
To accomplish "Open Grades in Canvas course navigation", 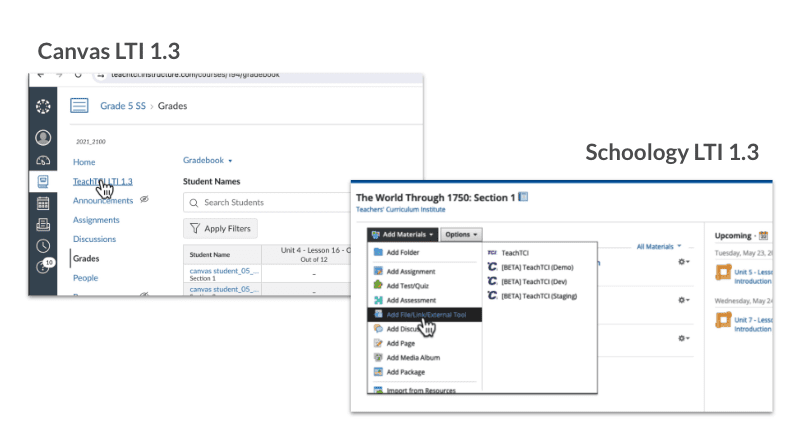I will coord(86,258).
